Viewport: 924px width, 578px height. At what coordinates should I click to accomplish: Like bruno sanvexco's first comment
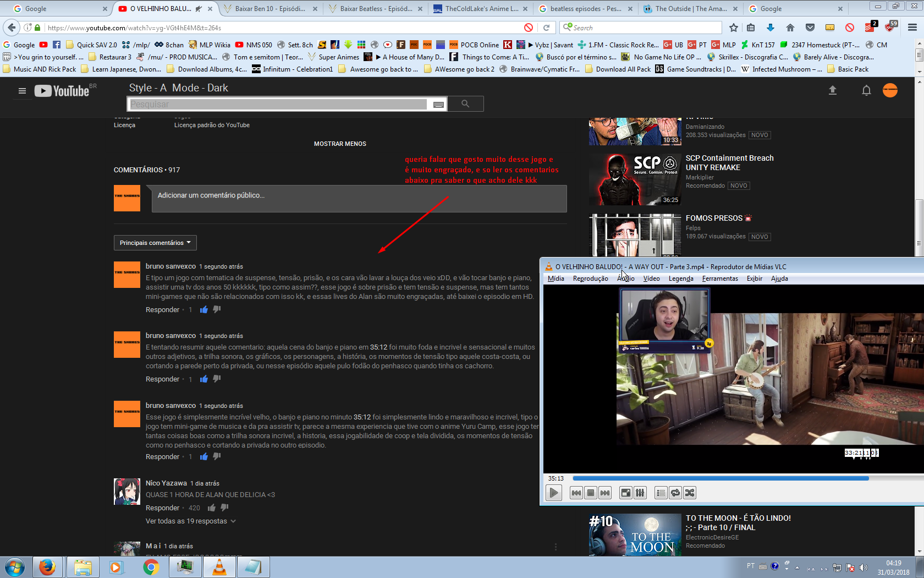(204, 310)
